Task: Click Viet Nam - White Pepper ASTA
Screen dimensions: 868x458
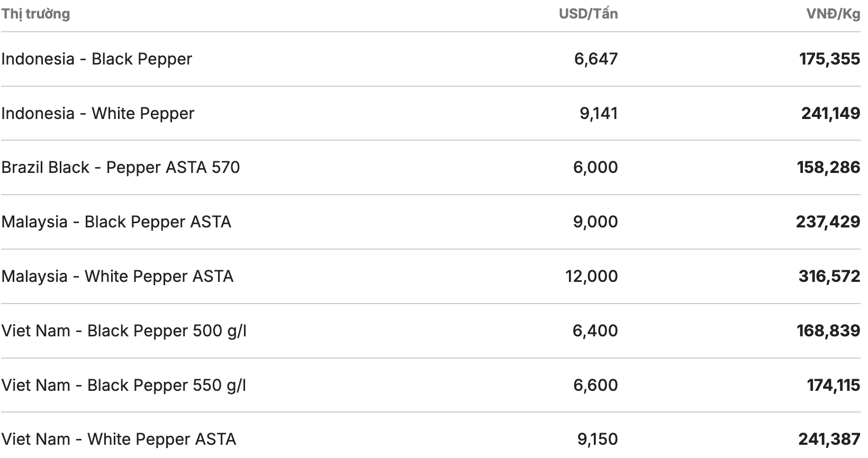Action: pyautogui.click(x=119, y=439)
